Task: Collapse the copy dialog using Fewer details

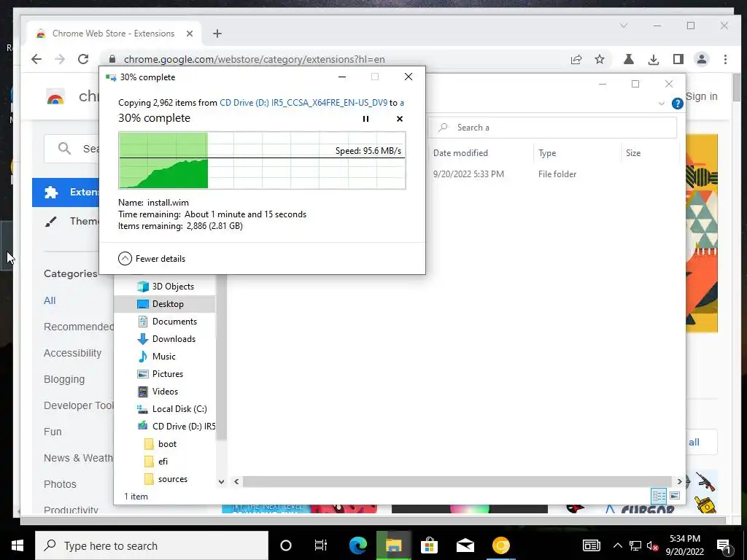Action: [x=152, y=259]
